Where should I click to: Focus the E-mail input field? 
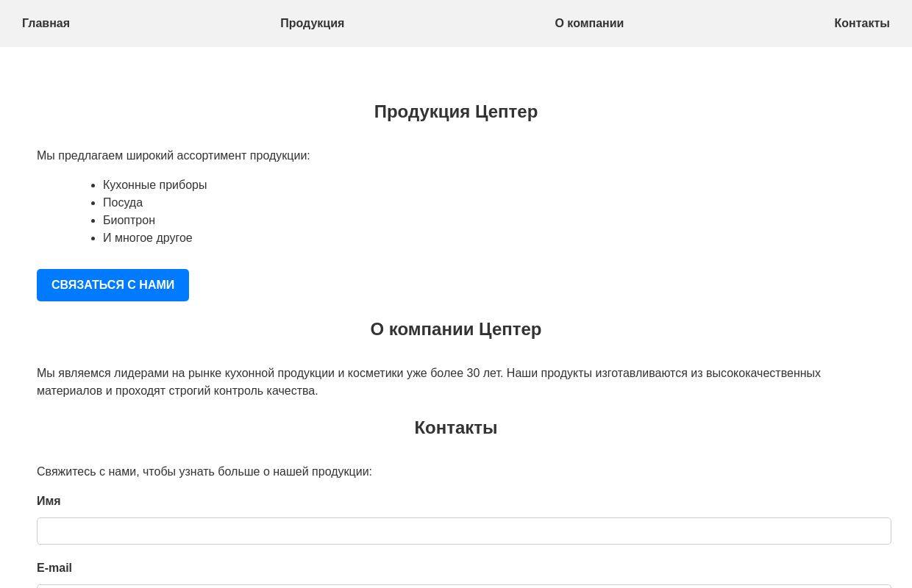(463, 587)
